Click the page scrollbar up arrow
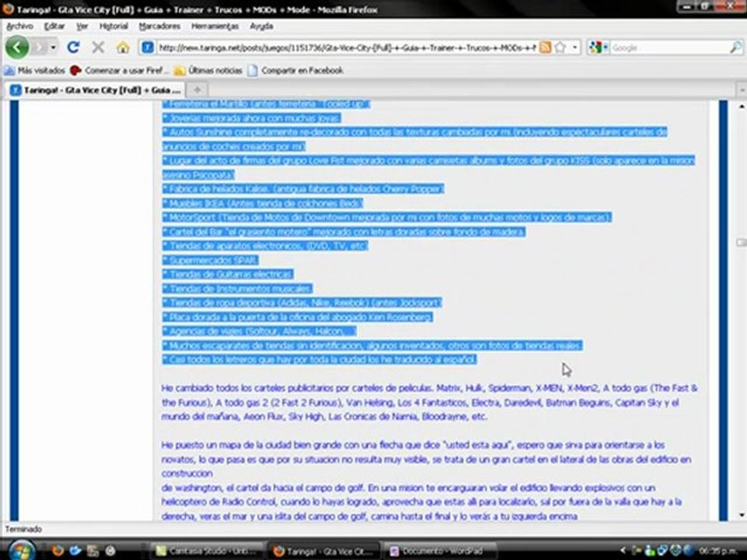 pyautogui.click(x=742, y=106)
